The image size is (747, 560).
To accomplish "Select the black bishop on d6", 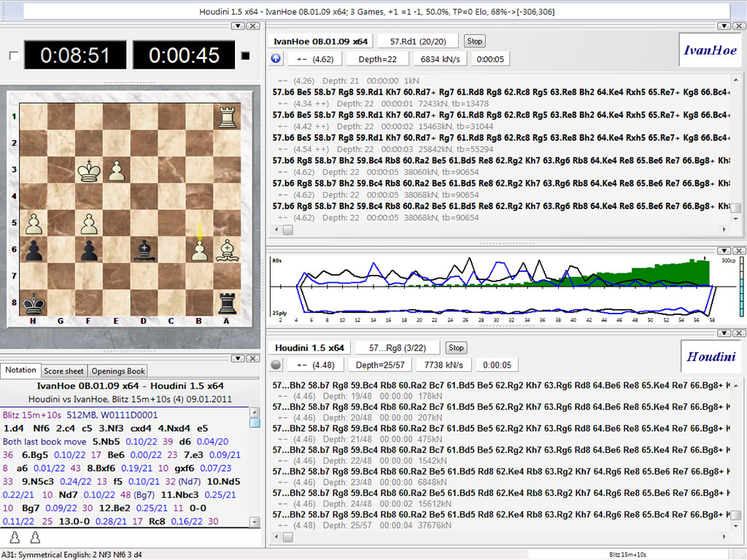I will point(144,250).
